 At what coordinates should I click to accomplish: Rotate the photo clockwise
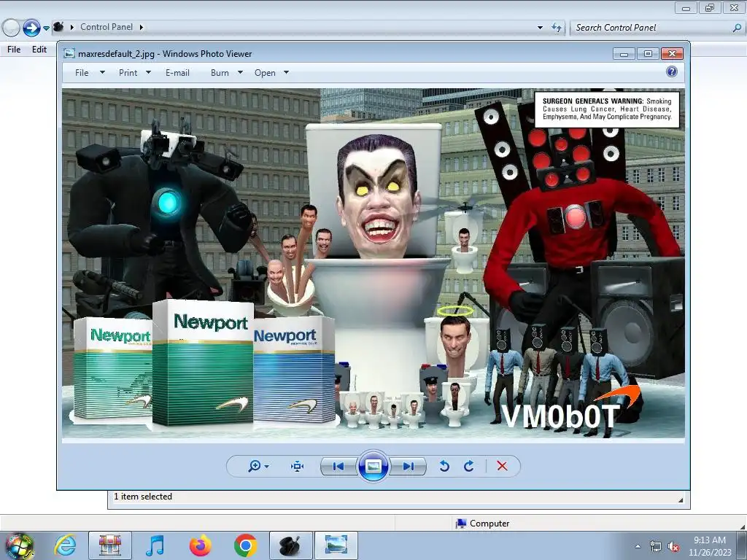469,466
